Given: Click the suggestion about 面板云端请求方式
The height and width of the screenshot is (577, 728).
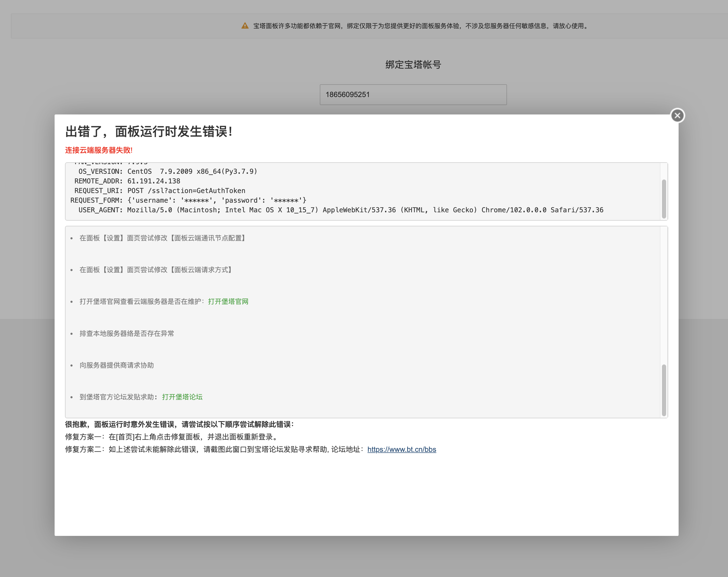Looking at the screenshot, I should point(156,270).
